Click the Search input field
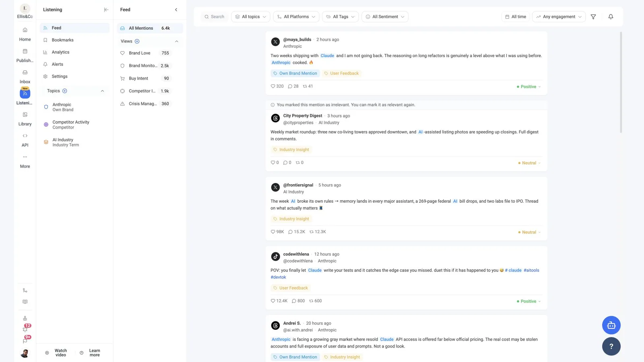The image size is (644, 362). coord(215,17)
